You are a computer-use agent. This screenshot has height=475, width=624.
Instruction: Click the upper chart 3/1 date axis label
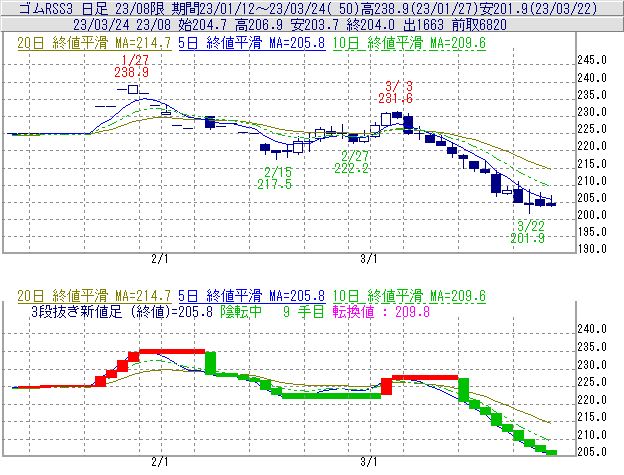(x=369, y=259)
